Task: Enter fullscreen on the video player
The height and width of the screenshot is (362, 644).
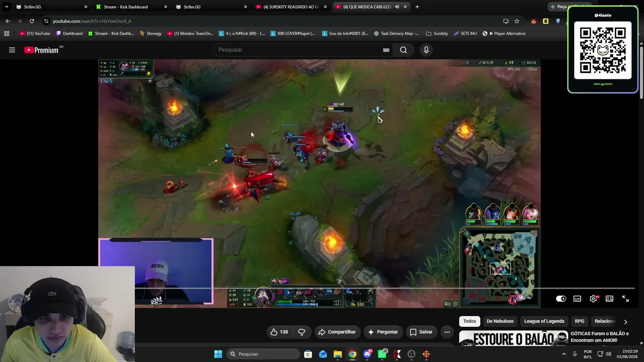Action: click(x=625, y=299)
